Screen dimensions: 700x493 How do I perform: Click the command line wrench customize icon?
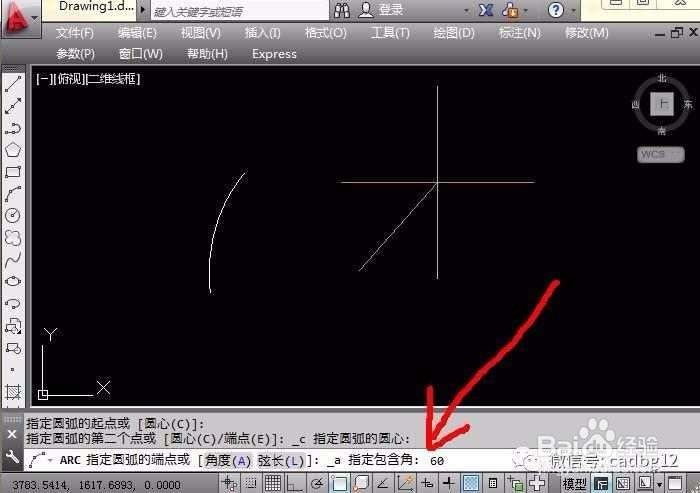pyautogui.click(x=12, y=457)
